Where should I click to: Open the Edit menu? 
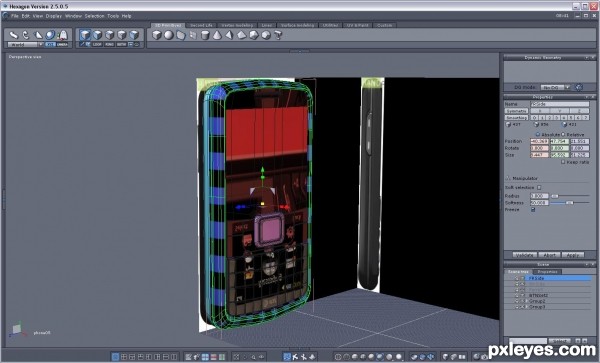click(x=26, y=16)
